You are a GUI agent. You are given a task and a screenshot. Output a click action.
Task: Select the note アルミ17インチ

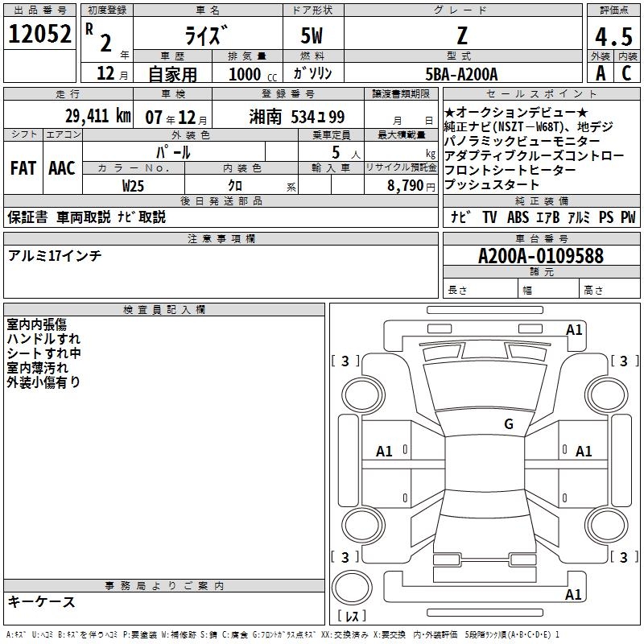55,256
